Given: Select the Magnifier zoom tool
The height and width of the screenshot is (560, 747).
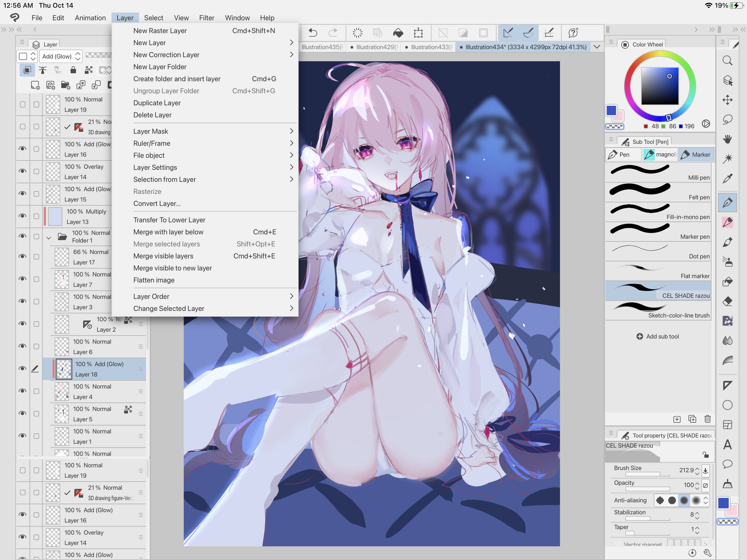Looking at the screenshot, I should (x=727, y=61).
